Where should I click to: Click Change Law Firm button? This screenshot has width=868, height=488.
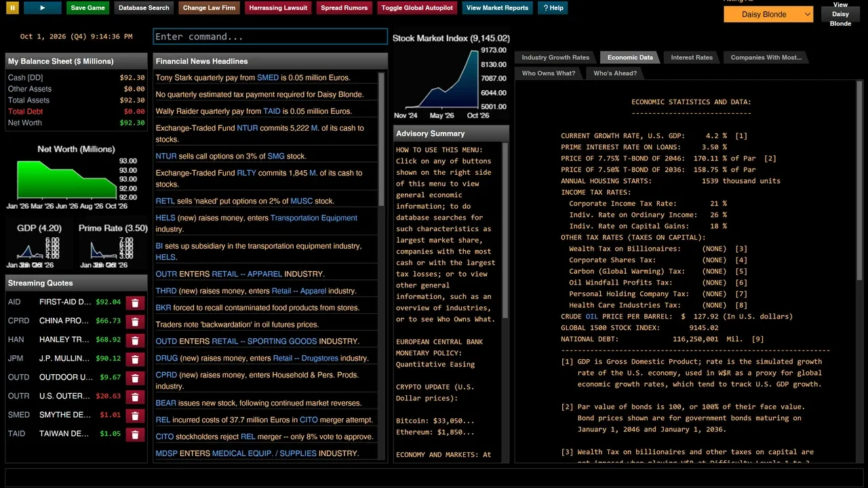pyautogui.click(x=209, y=8)
